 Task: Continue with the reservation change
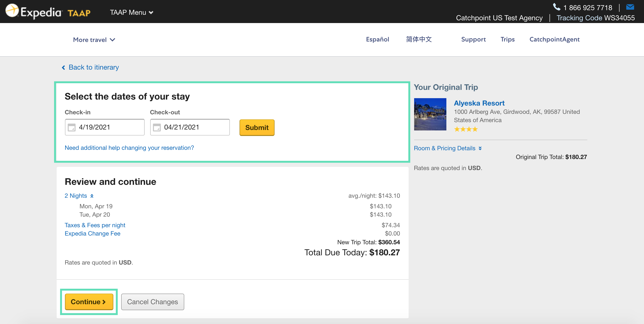point(89,302)
